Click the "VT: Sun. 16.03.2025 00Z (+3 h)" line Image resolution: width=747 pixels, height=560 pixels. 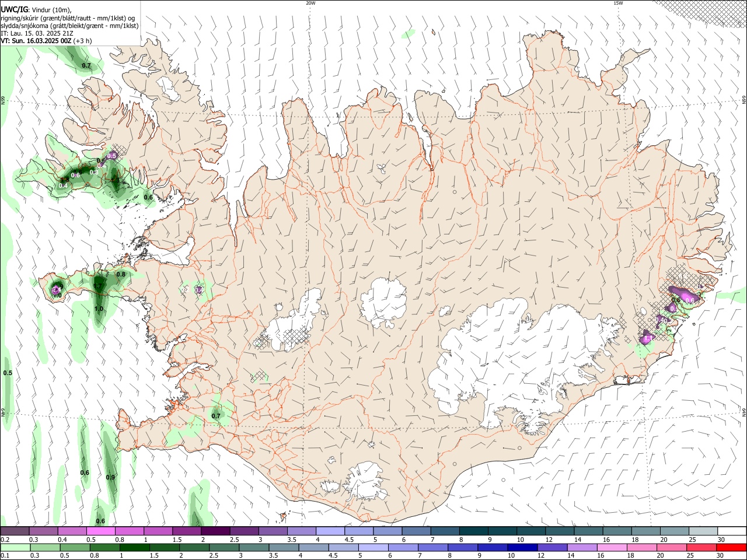[46, 41]
